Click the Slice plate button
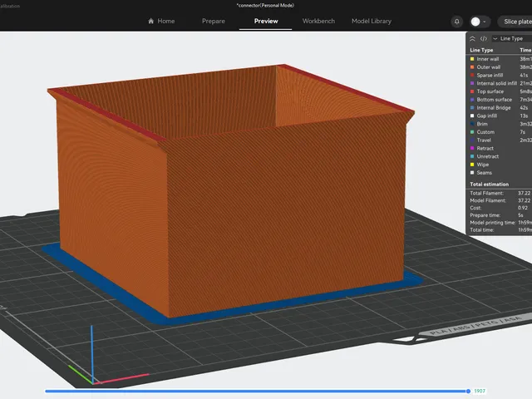The height and width of the screenshot is (399, 532). tap(516, 22)
